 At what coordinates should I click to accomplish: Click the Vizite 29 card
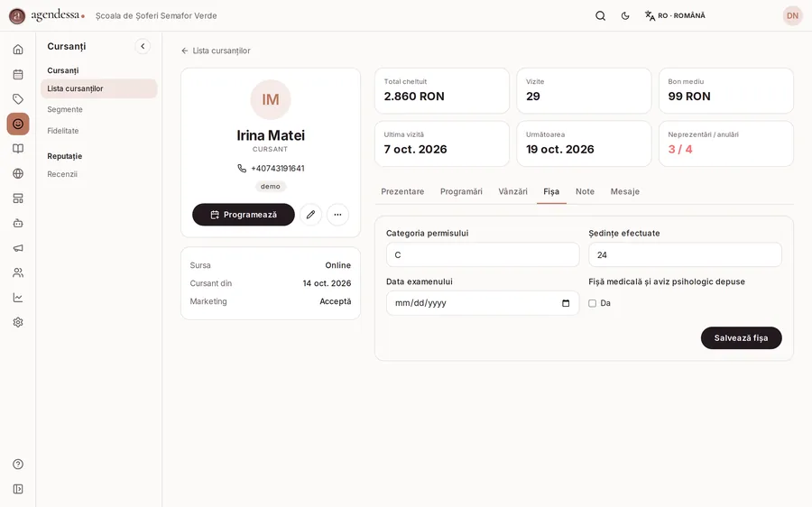point(584,90)
